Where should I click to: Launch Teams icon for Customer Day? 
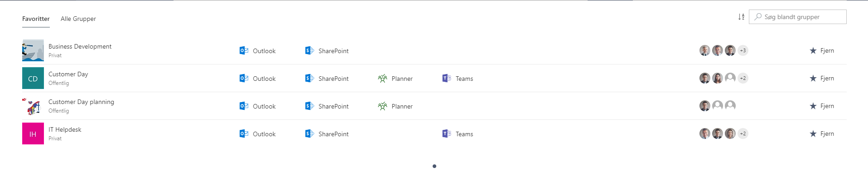pyautogui.click(x=447, y=78)
